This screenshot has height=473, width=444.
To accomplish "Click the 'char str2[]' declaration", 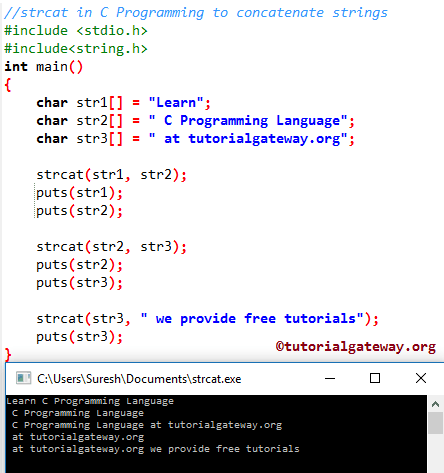I will 80,120.
